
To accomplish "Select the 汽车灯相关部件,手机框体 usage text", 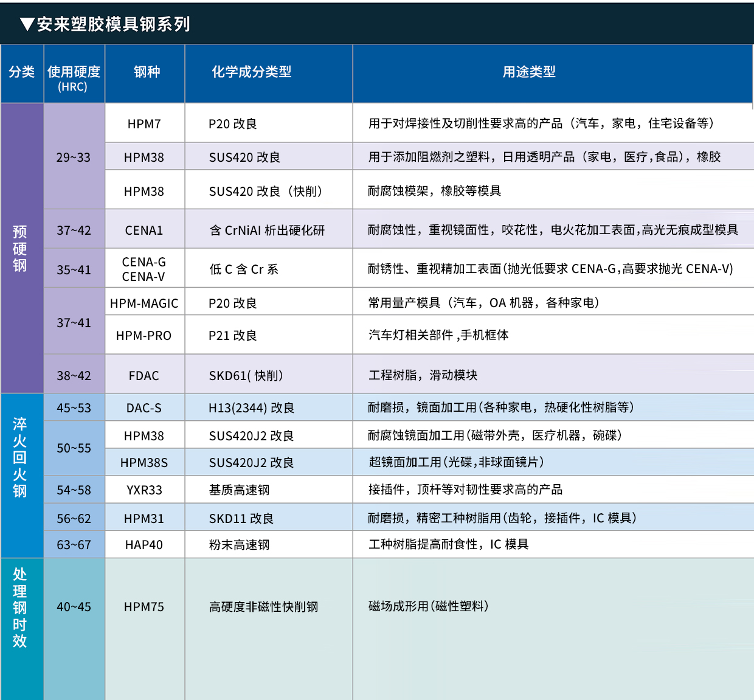I will coord(438,335).
